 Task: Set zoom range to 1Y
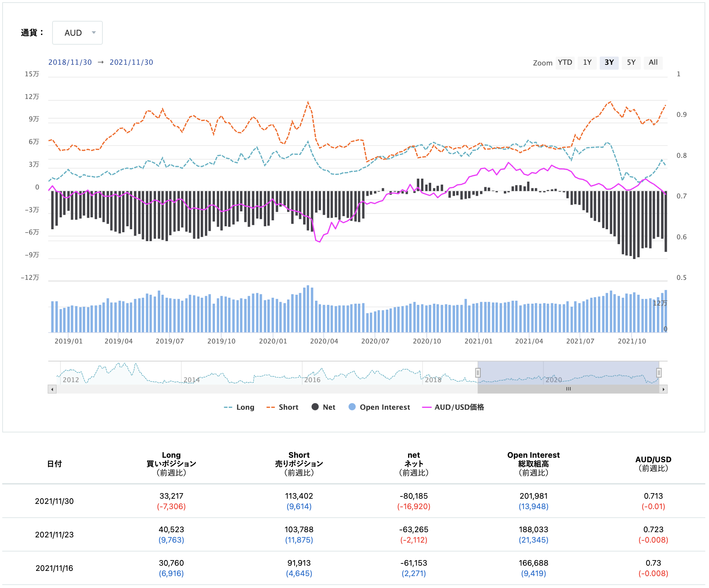(587, 63)
